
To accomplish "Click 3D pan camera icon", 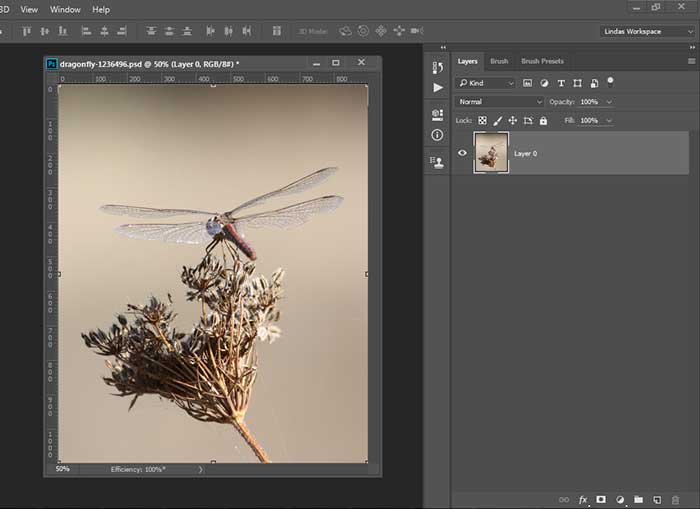I will coord(381,31).
